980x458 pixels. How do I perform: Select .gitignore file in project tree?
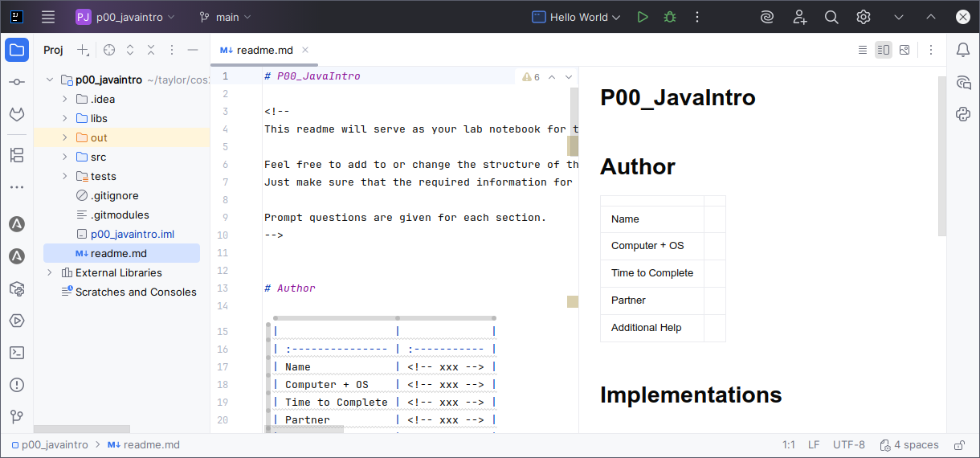(x=114, y=195)
